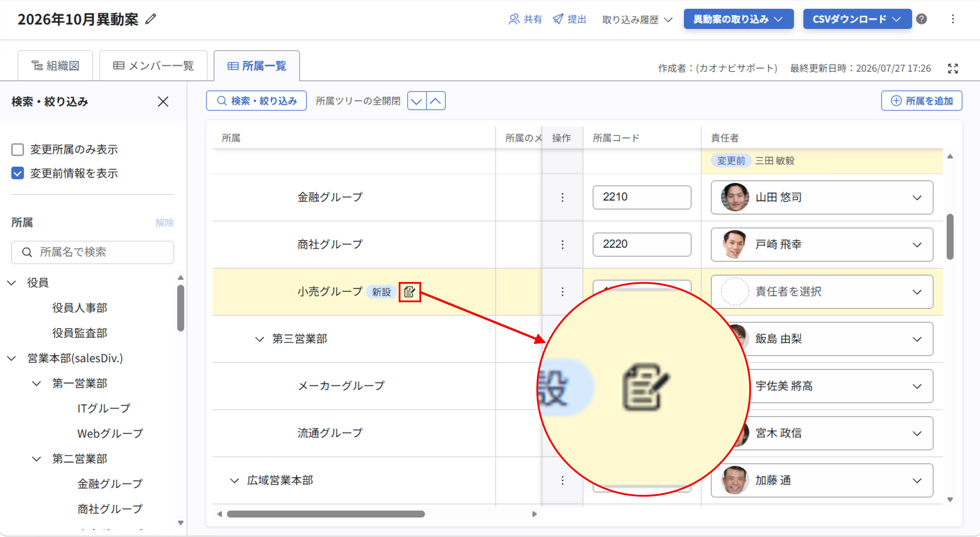Enable 変更所属のみ表示 checkbox
The image size is (980, 537).
[x=18, y=149]
